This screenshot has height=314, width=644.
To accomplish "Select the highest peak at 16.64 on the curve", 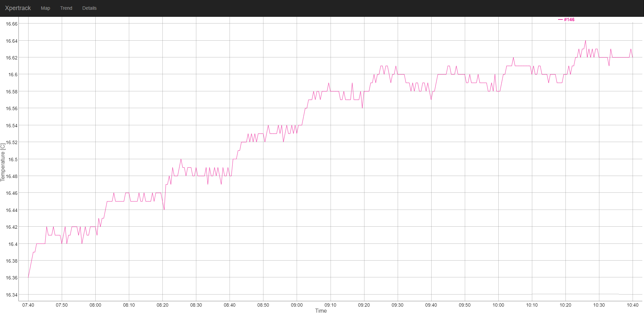I will click(586, 41).
